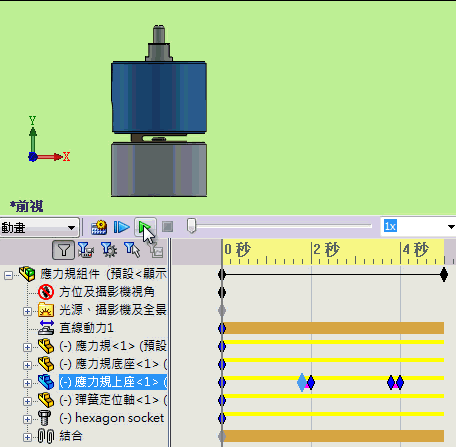
Task: Click the 直線動力1 linear motor icon
Action: tap(46, 328)
